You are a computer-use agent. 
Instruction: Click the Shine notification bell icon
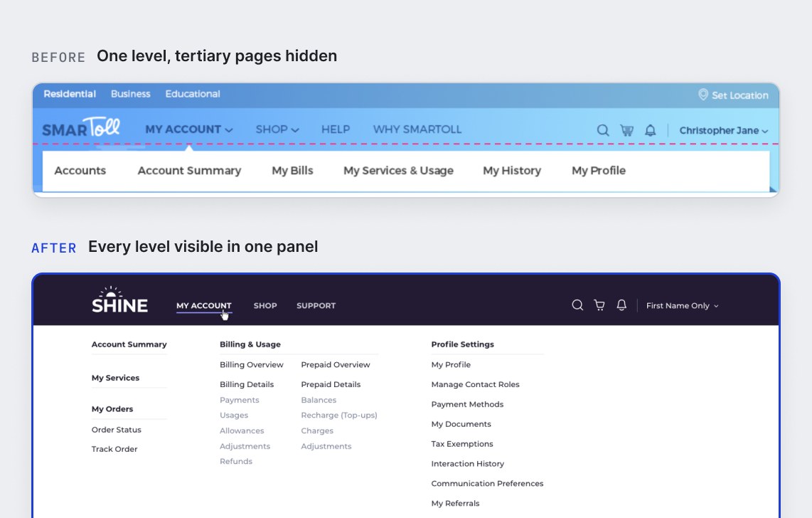pos(621,305)
